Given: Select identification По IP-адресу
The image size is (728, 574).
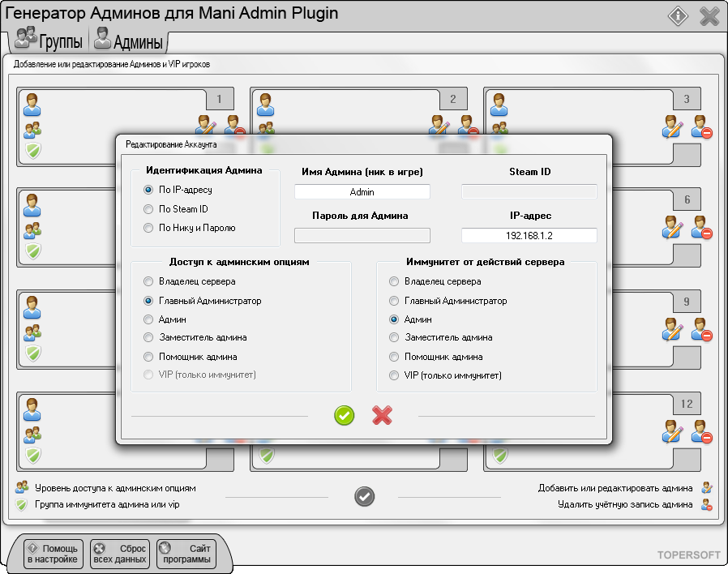Looking at the screenshot, I should coord(178,190).
